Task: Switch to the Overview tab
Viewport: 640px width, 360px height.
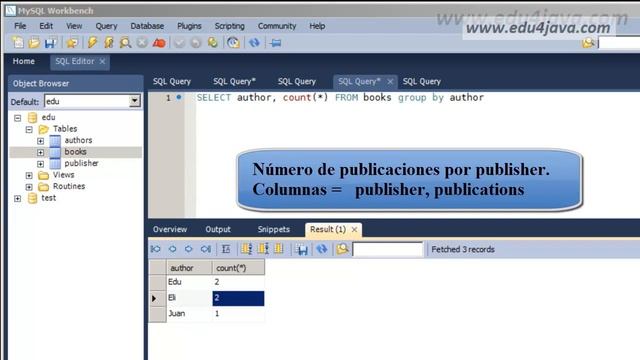Action: (170, 229)
